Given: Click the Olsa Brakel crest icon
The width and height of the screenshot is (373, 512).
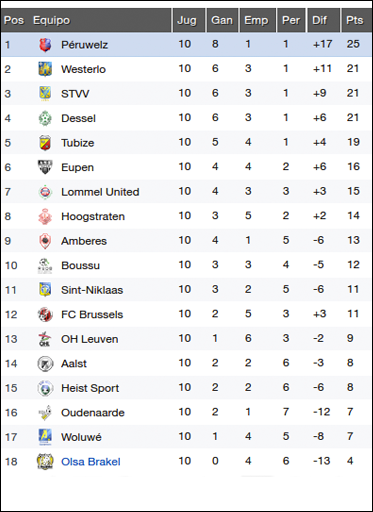Looking at the screenshot, I should 45,462.
